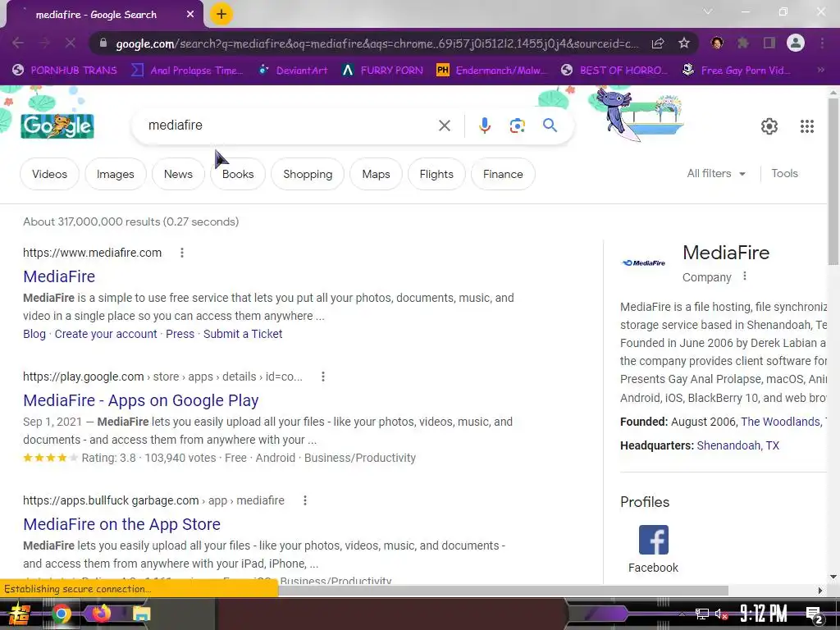Click the round avatar extension icon in toolbar
This screenshot has width=840, height=630.
point(717,43)
